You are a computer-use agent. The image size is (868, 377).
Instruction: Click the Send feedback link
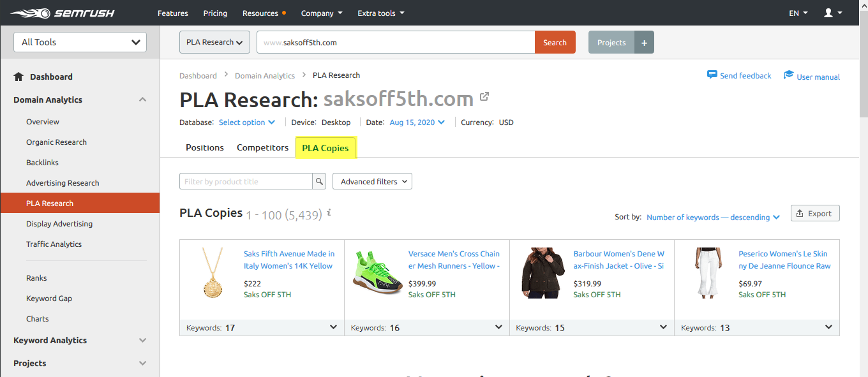click(745, 75)
